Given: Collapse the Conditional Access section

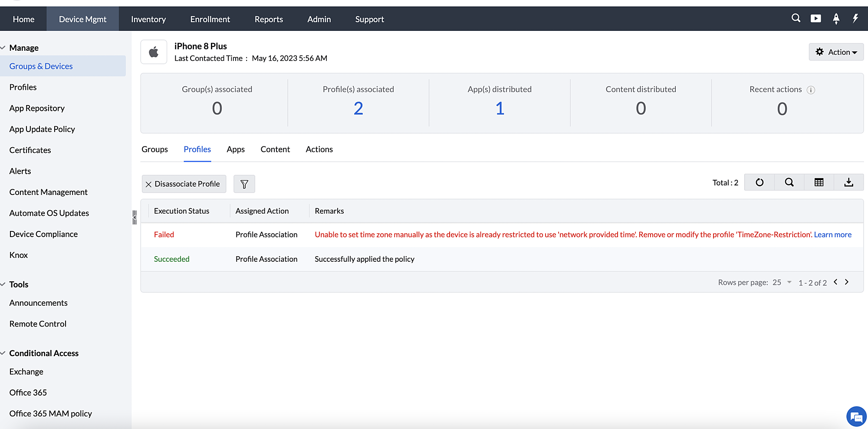Looking at the screenshot, I should click(3, 353).
